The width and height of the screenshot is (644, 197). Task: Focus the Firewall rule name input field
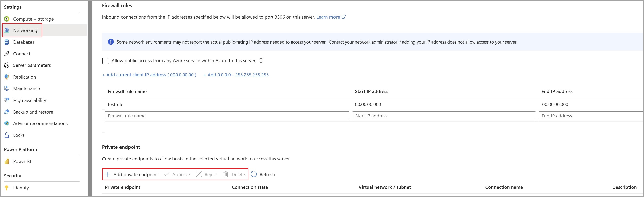tap(227, 116)
